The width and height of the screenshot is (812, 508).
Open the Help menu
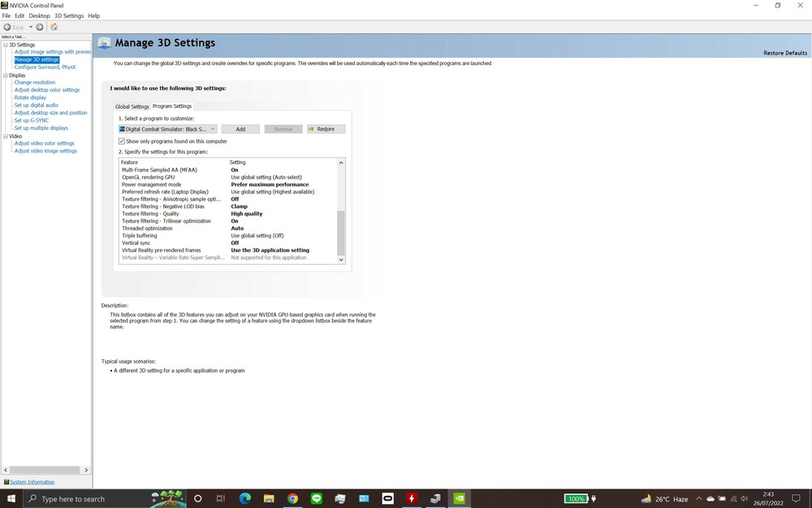[93, 15]
